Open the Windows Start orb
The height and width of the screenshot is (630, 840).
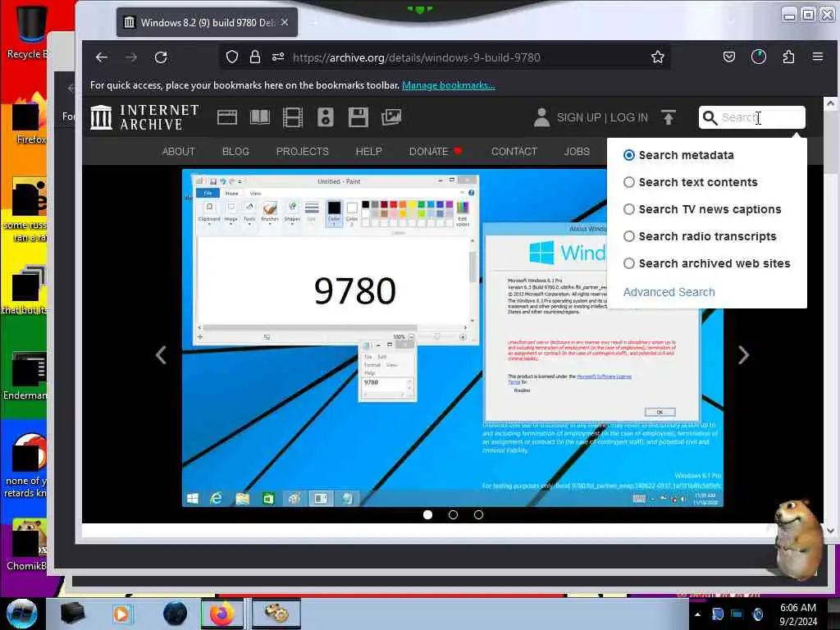(22, 614)
